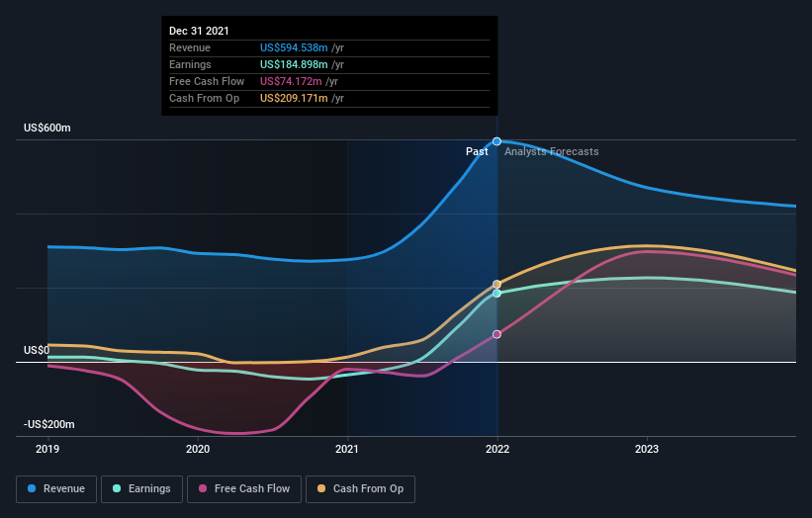
Task: Click the Free Cash Flow label in tooltip
Action: coord(207,81)
